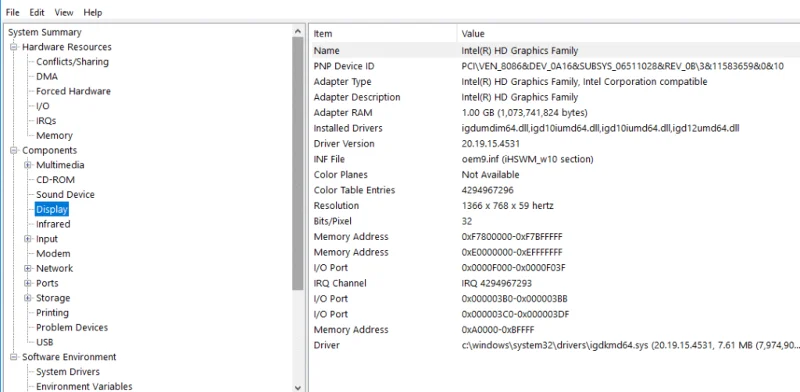Click the igdkmd64.sys driver path value
Viewport: 800px width, 392px height.
pyautogui.click(x=630, y=345)
